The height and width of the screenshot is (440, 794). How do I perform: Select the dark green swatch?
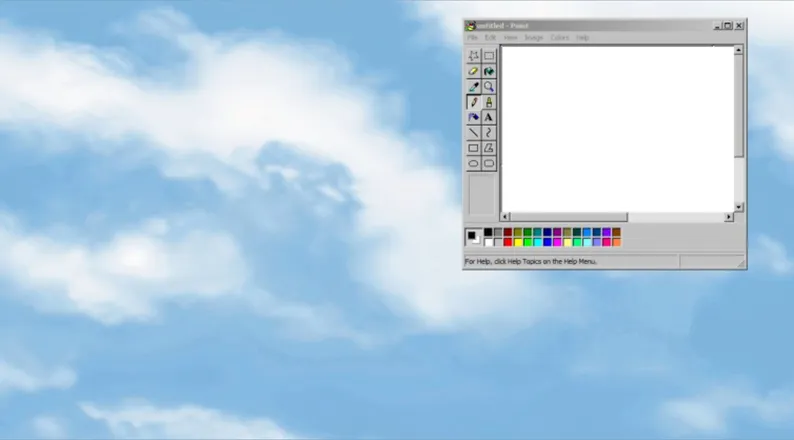pos(528,232)
